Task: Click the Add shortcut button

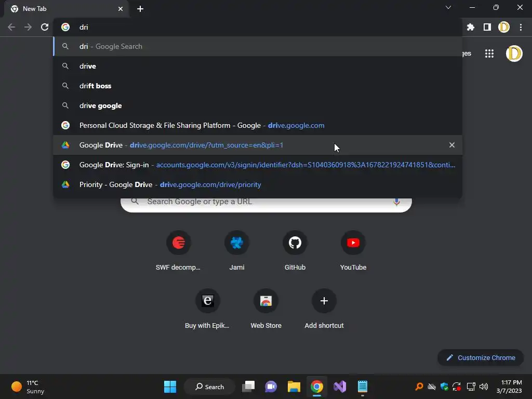Action: 324,309
